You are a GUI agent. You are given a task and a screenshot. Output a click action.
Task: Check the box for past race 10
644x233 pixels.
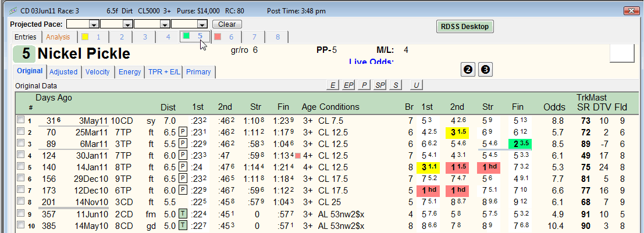click(x=20, y=225)
